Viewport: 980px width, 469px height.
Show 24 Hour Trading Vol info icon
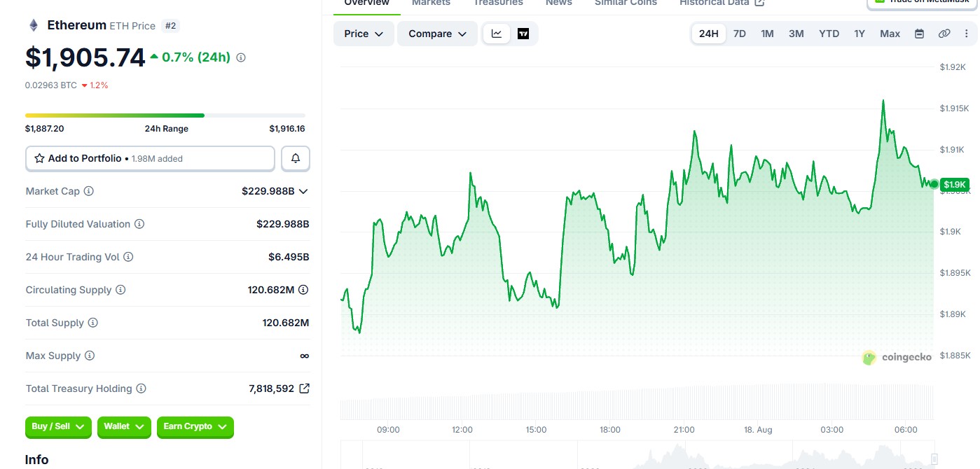pos(128,257)
